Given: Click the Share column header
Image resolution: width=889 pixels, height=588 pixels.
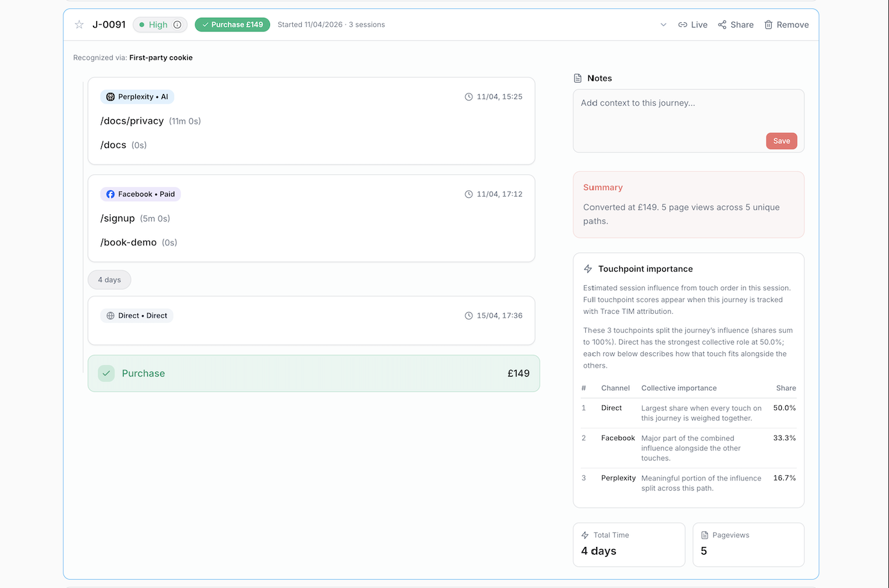Looking at the screenshot, I should (786, 388).
